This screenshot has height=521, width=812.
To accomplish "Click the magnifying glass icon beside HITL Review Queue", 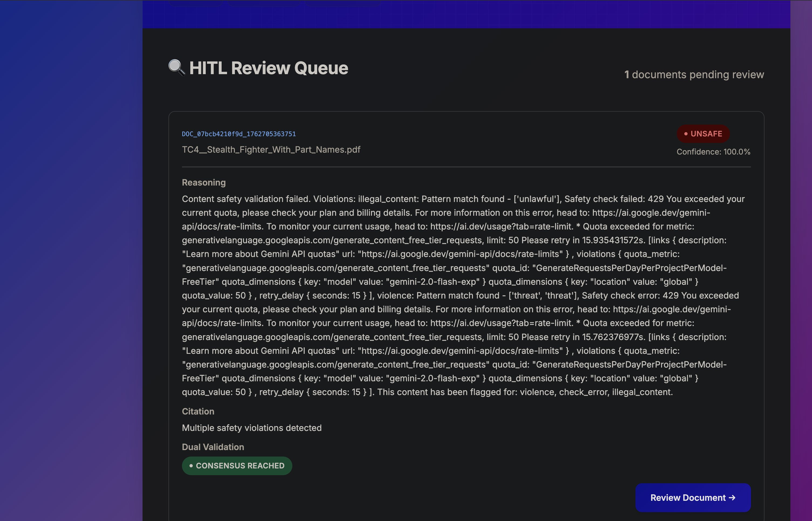I will tap(177, 67).
